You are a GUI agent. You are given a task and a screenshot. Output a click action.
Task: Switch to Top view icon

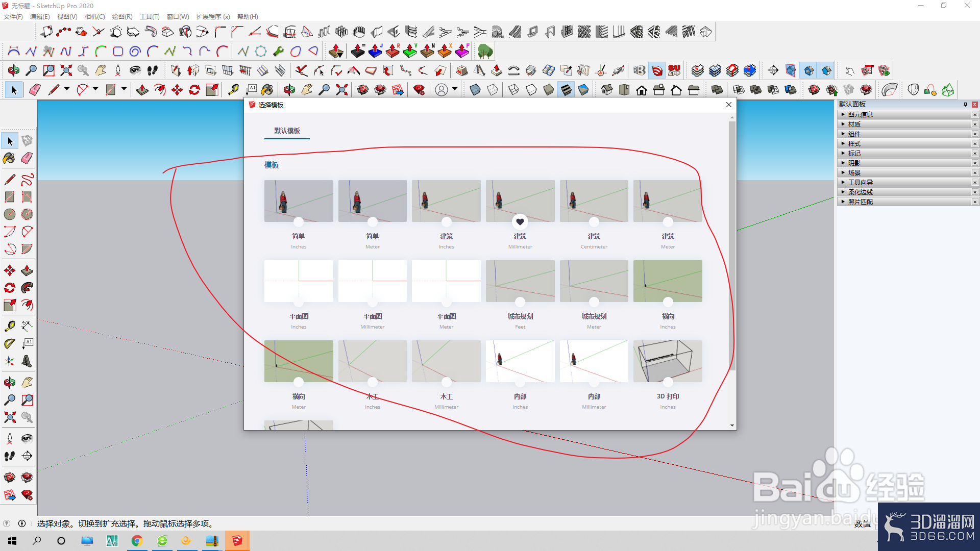pos(624,90)
